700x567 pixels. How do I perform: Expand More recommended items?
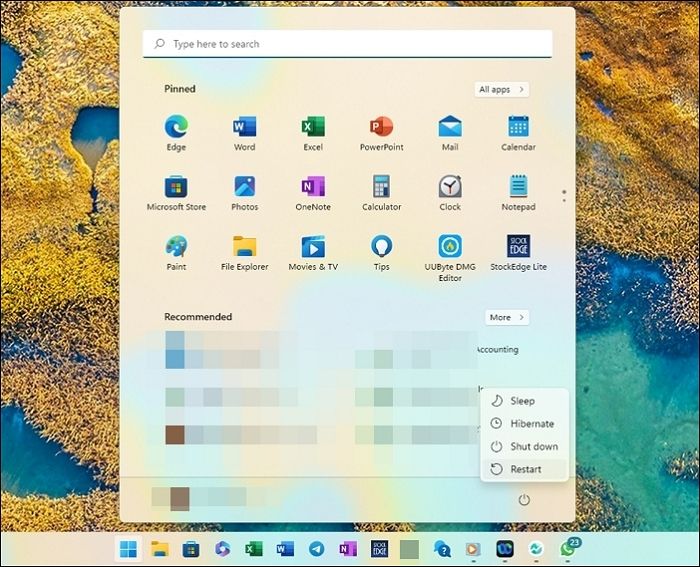507,317
